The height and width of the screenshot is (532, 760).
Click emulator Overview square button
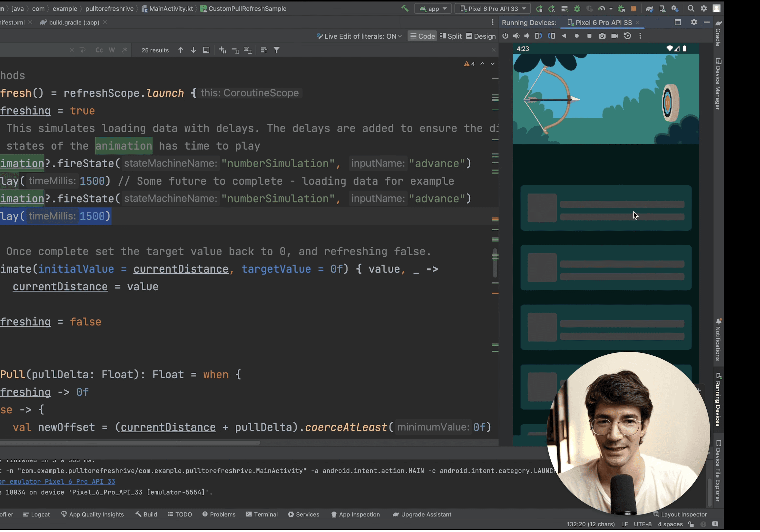[x=589, y=36]
